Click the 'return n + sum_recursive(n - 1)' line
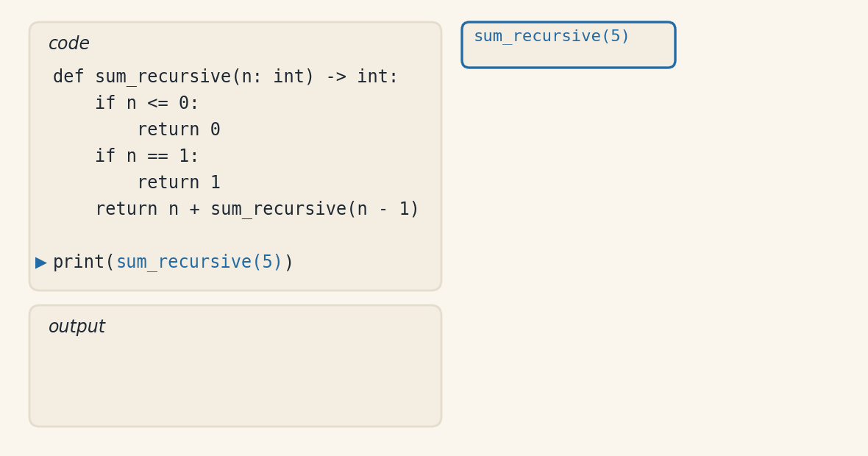The width and height of the screenshot is (868, 456). 257,209
